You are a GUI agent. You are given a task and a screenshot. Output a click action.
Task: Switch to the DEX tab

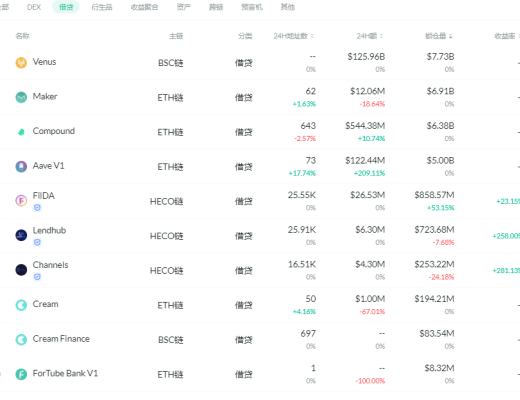pyautogui.click(x=34, y=7)
